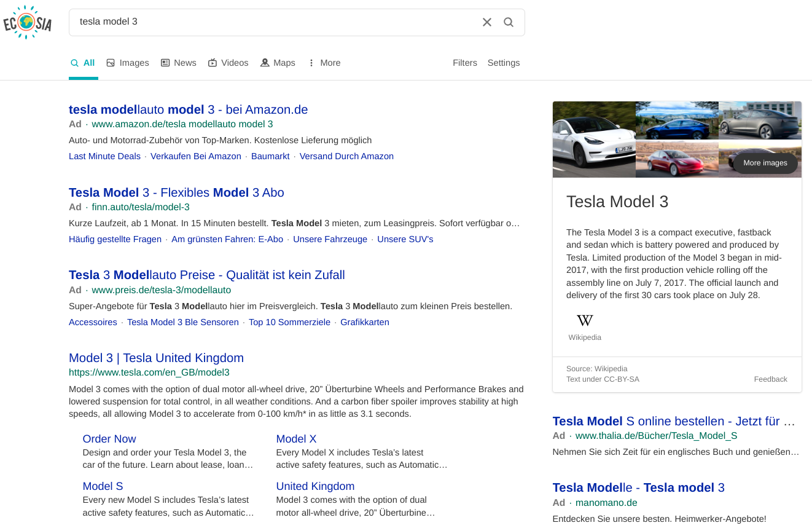Open Model 3 | Tesla United Kingdom result
This screenshot has width=812, height=528.
click(157, 358)
